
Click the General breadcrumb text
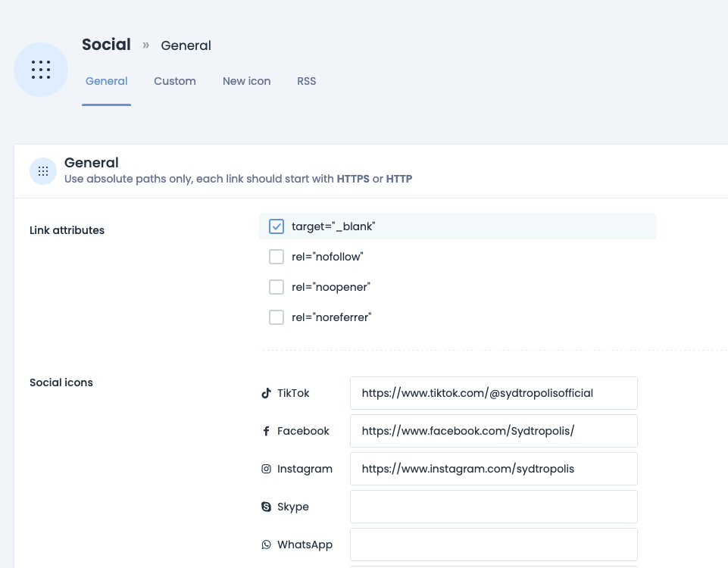186,45
